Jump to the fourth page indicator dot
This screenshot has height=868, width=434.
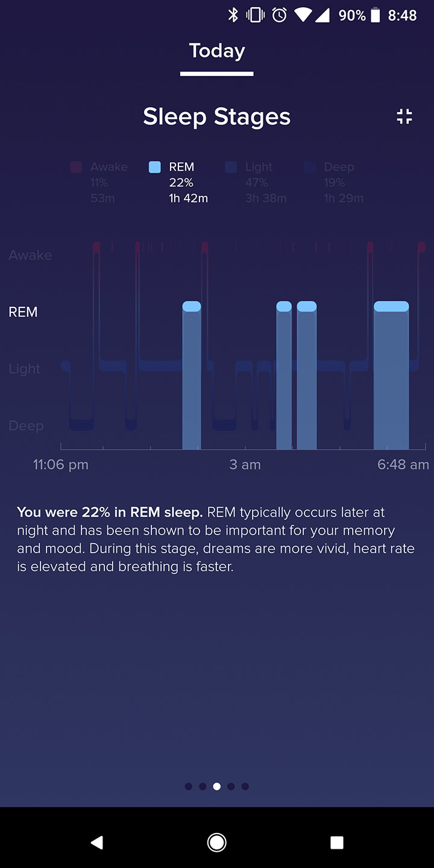231,786
